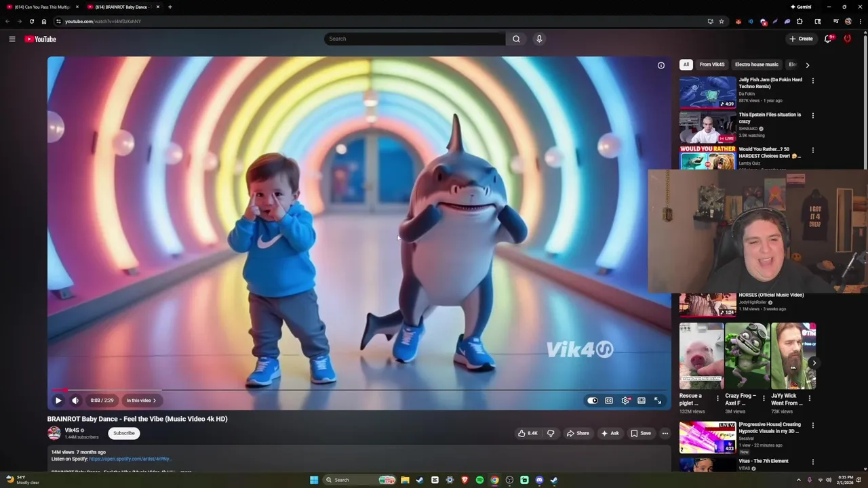Start voice search with microphone icon

pyautogui.click(x=539, y=39)
